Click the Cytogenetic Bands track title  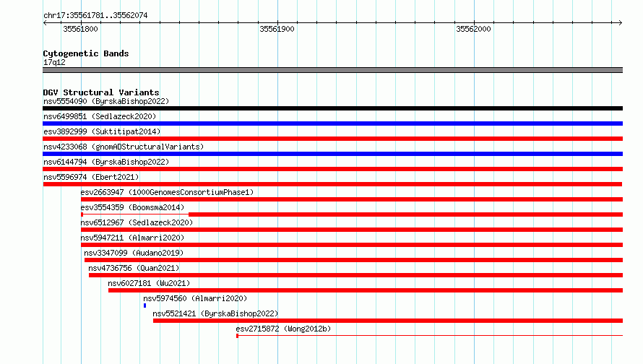pos(86,53)
